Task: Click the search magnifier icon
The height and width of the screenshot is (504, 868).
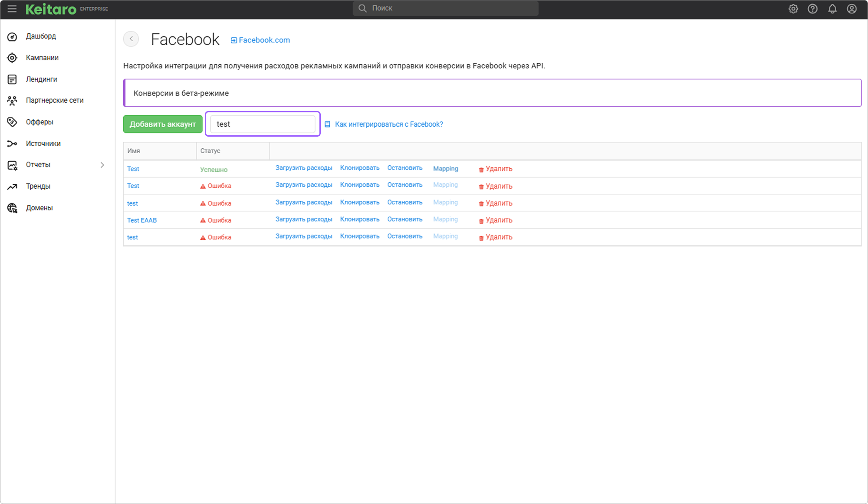Action: (x=362, y=8)
